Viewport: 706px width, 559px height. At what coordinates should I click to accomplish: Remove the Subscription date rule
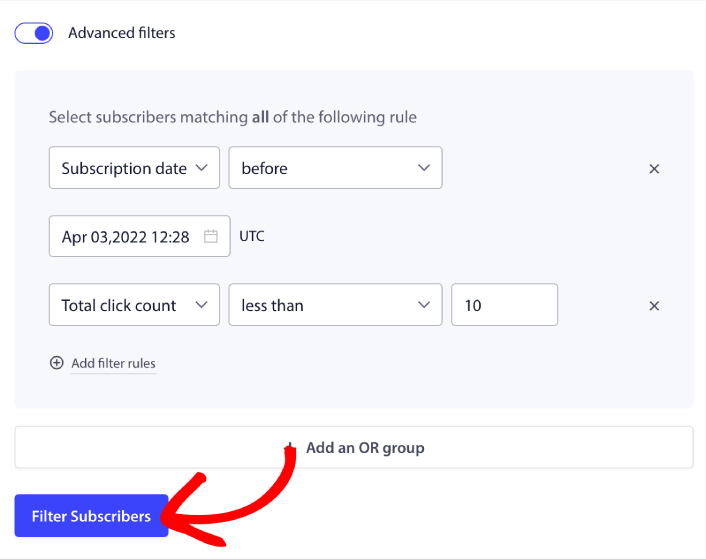(x=654, y=169)
